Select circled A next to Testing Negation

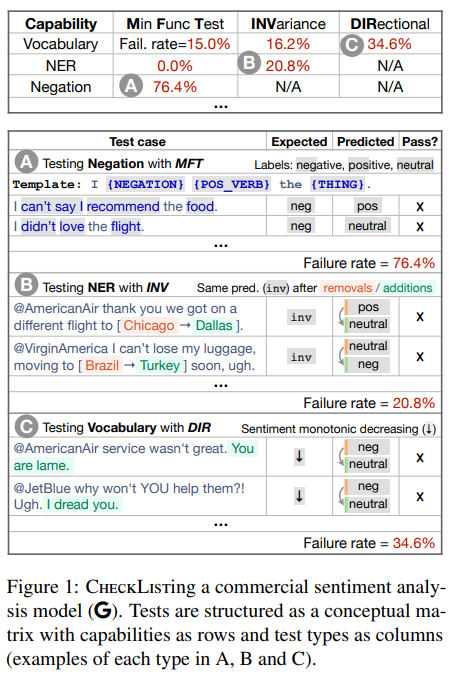[26, 162]
